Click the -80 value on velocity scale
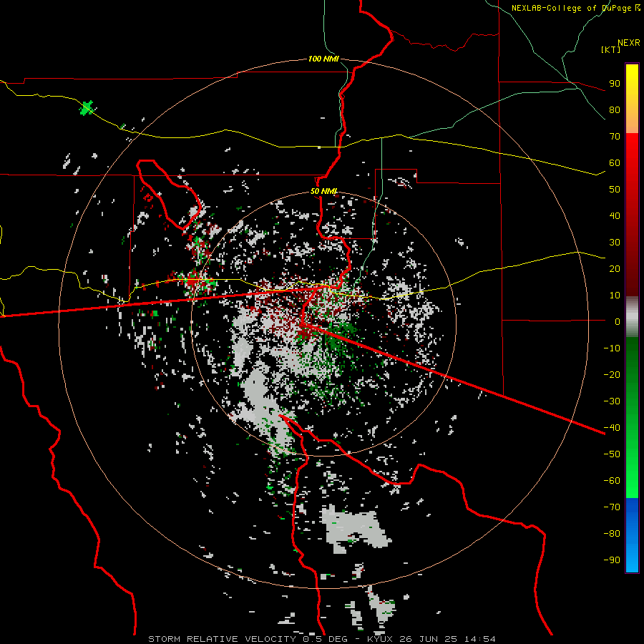The height and width of the screenshot is (644, 644). pos(612,534)
